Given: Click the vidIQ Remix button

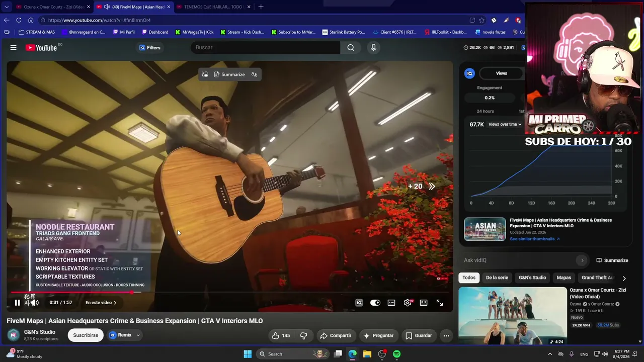Looking at the screenshot, I should pos(121,335).
